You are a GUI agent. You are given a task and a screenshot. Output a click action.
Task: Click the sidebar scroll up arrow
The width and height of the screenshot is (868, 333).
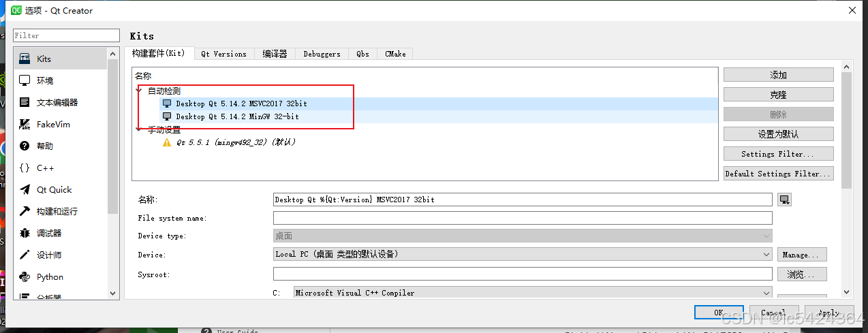pos(113,52)
